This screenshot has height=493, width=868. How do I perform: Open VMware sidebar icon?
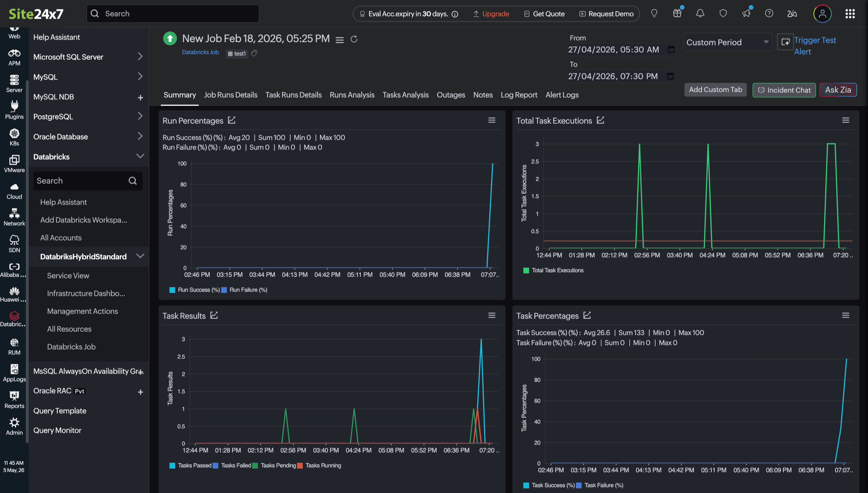coord(14,164)
